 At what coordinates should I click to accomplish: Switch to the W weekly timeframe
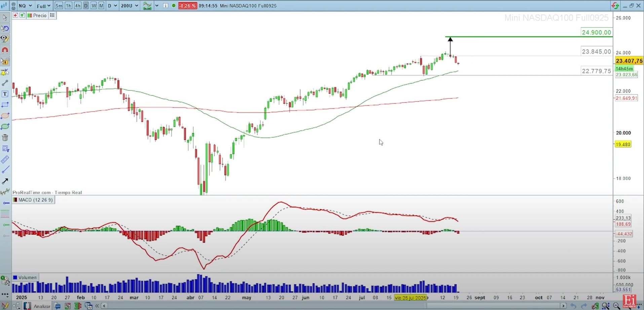tap(94, 6)
